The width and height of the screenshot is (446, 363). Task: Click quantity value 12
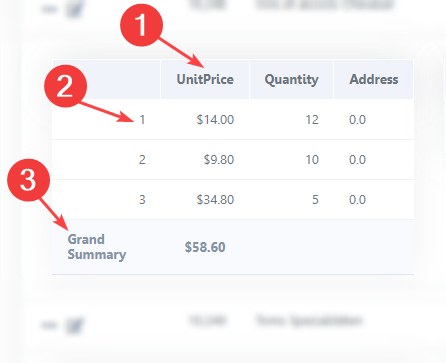coord(312,120)
